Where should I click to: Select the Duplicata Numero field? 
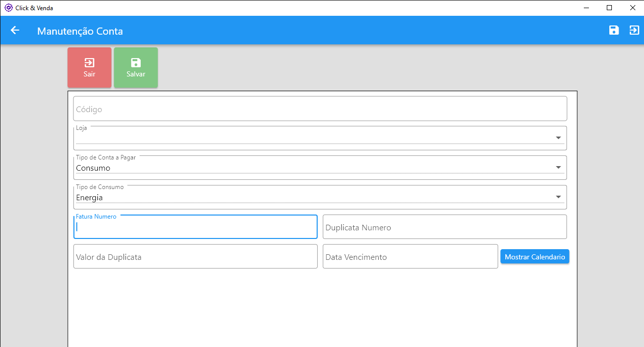(x=445, y=227)
